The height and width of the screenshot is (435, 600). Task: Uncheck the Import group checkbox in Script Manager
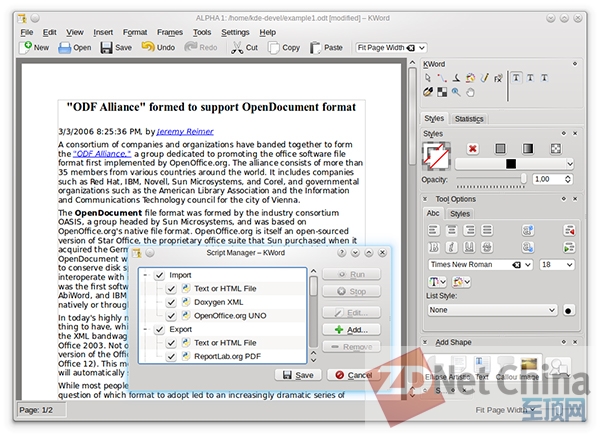point(160,275)
